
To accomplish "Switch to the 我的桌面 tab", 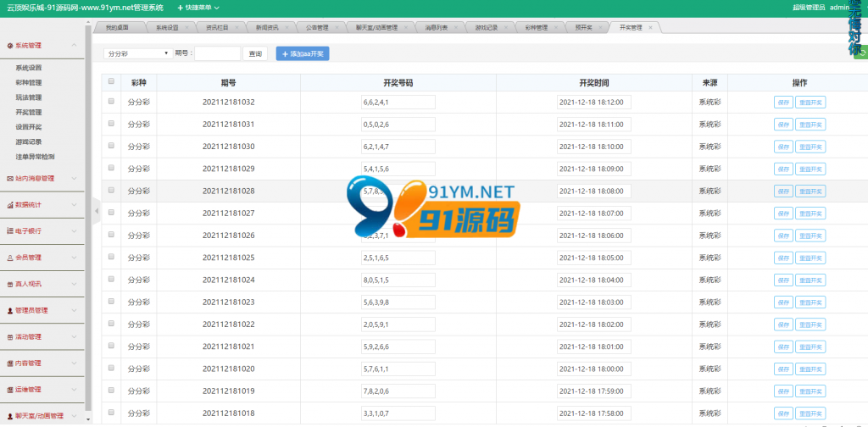I will coord(118,27).
